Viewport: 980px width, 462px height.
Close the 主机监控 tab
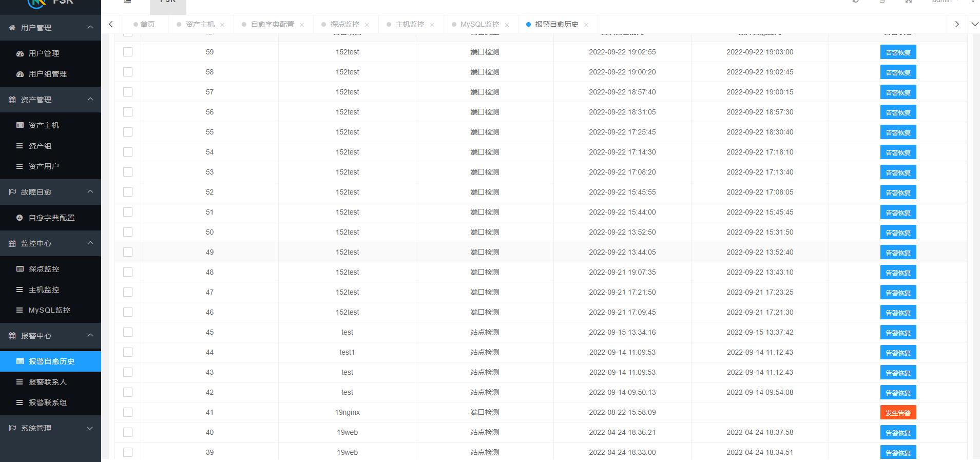click(432, 25)
